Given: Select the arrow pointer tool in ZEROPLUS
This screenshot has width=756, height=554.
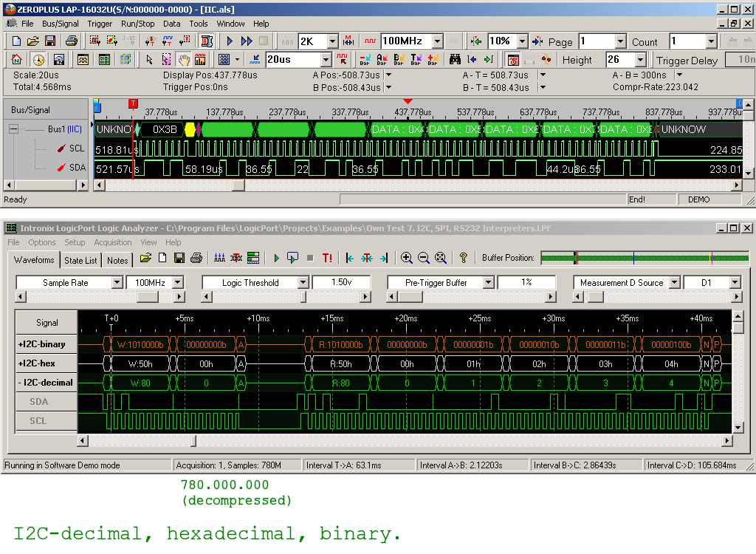Looking at the screenshot, I should click(149, 60).
